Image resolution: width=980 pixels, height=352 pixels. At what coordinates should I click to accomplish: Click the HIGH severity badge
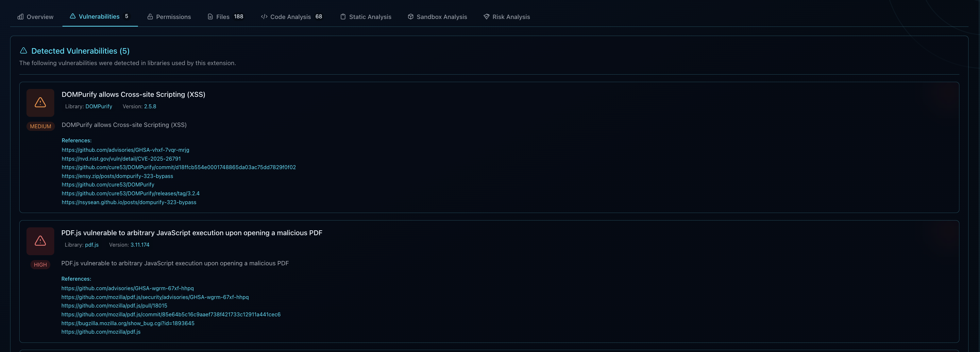click(x=40, y=265)
